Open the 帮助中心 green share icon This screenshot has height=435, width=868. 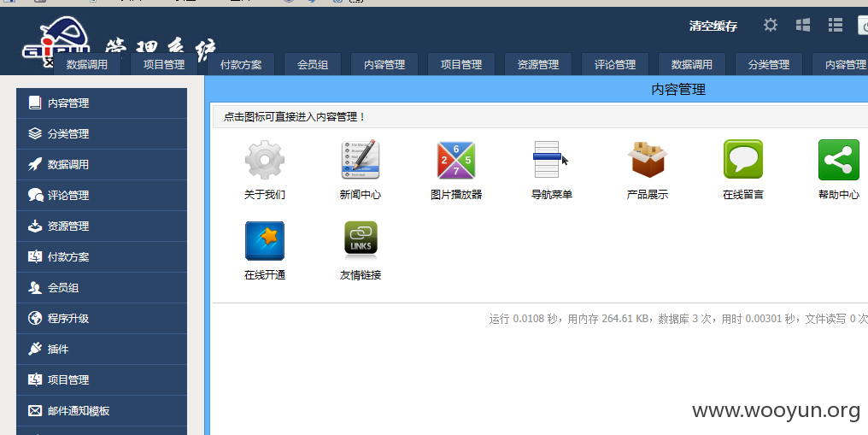coord(839,160)
